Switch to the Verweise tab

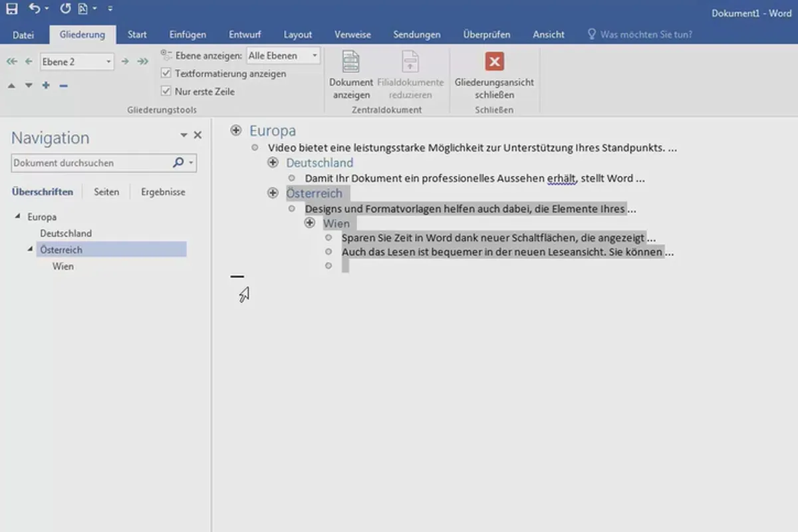point(352,35)
